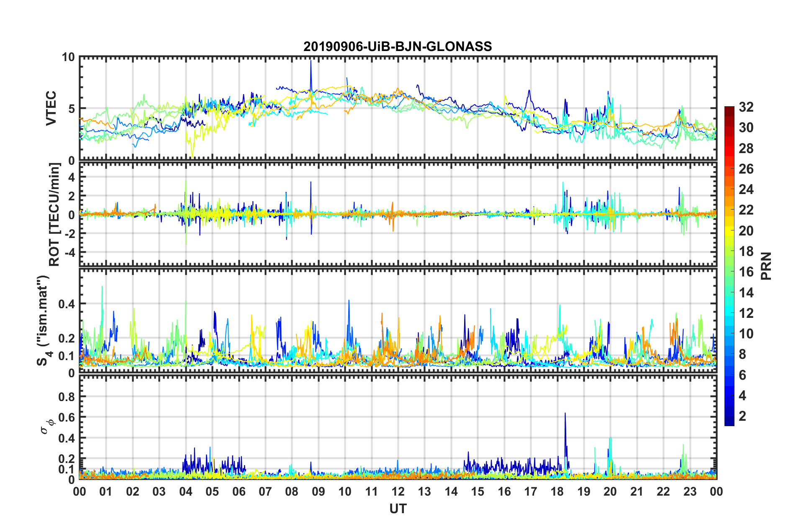Click UT axis hour tick 02
The width and height of the screenshot is (796, 532).
point(133,491)
